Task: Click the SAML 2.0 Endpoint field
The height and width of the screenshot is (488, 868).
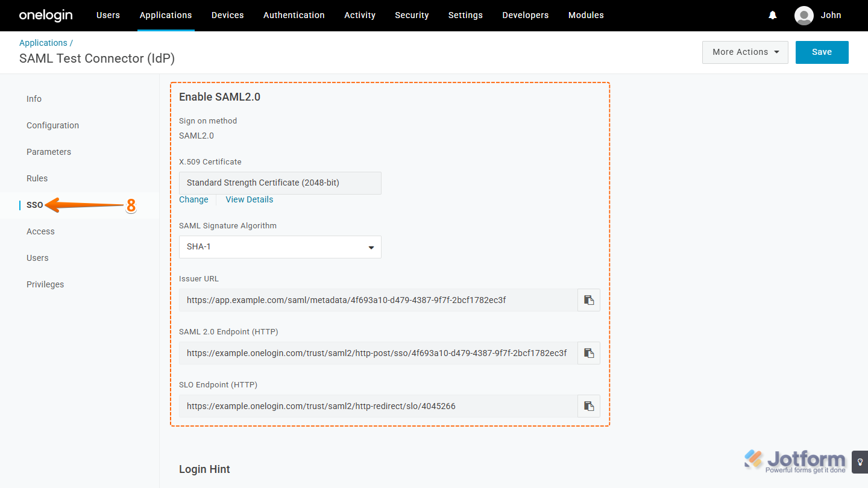Action: [379, 353]
